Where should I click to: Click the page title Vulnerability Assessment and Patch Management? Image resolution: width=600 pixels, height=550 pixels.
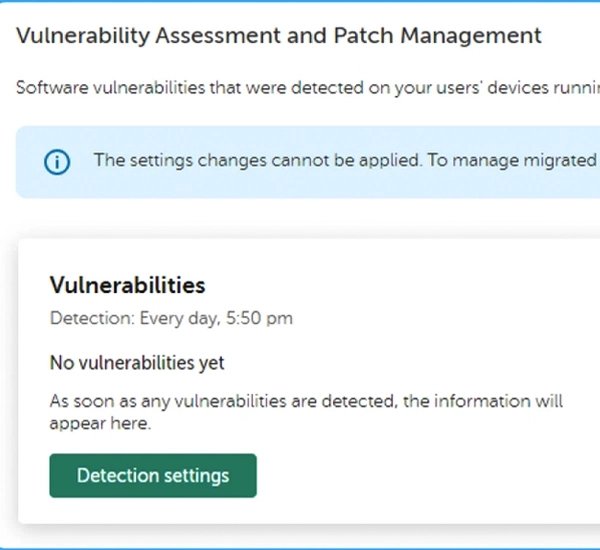279,36
